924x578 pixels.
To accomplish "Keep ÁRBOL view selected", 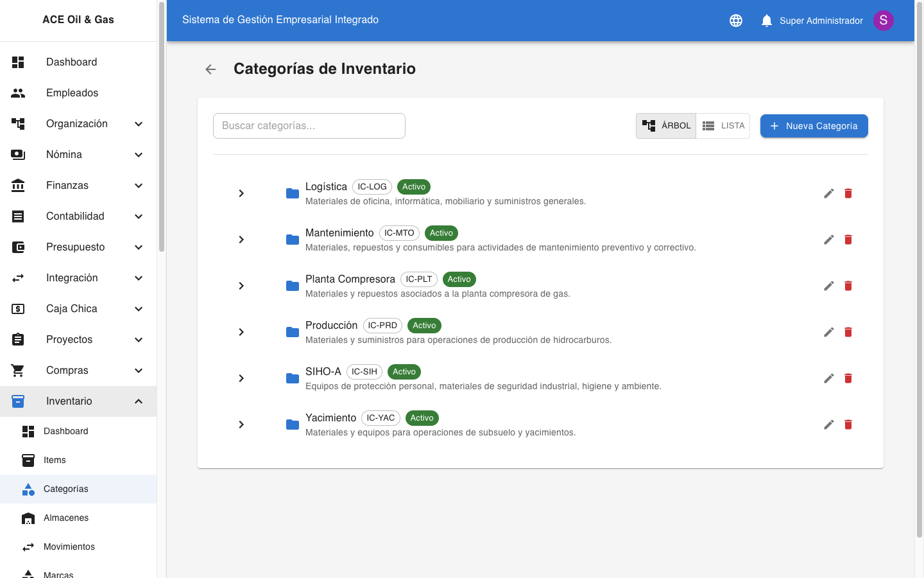I will 665,125.
